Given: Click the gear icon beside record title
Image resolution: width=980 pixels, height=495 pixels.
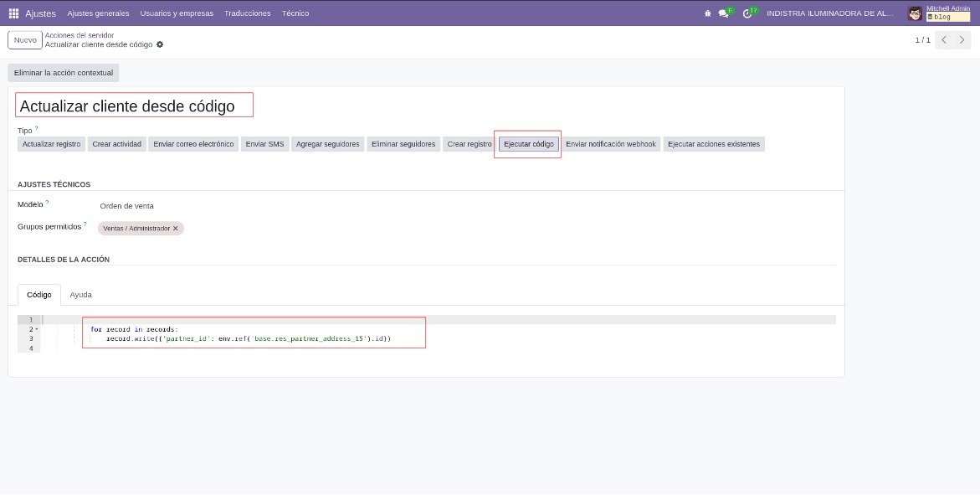Looking at the screenshot, I should tap(160, 44).
